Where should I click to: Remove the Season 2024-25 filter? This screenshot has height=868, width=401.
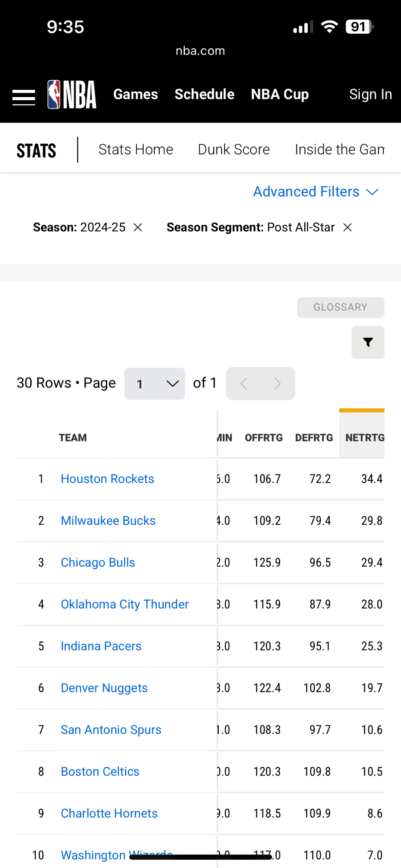coord(138,227)
